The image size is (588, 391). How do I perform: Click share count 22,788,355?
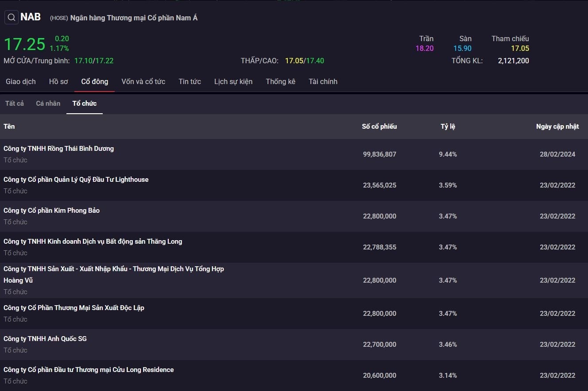pos(379,247)
